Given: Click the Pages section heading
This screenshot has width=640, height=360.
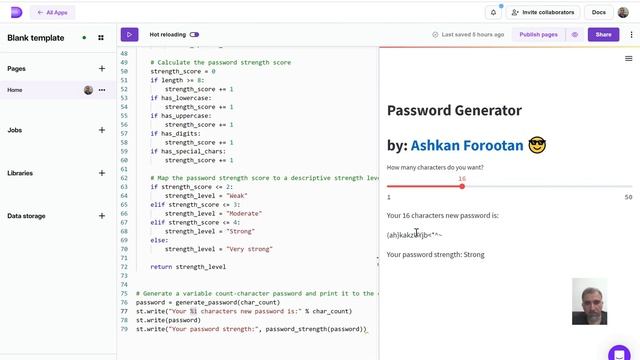Looking at the screenshot, I should tap(16, 69).
